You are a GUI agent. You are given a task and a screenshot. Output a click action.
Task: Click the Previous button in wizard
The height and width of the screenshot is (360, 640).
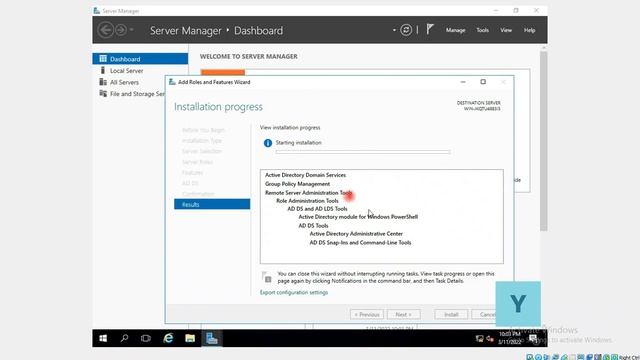click(x=367, y=314)
